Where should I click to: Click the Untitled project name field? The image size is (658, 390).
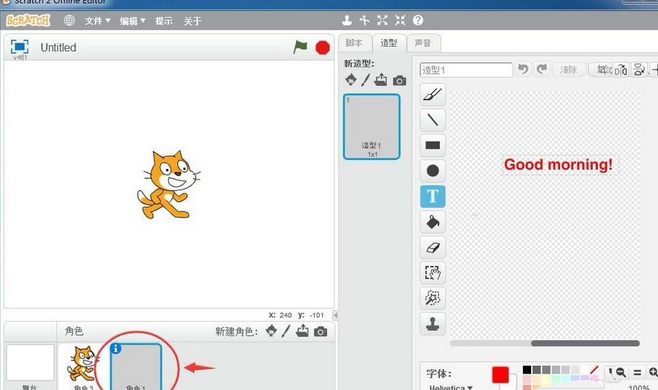tap(58, 47)
